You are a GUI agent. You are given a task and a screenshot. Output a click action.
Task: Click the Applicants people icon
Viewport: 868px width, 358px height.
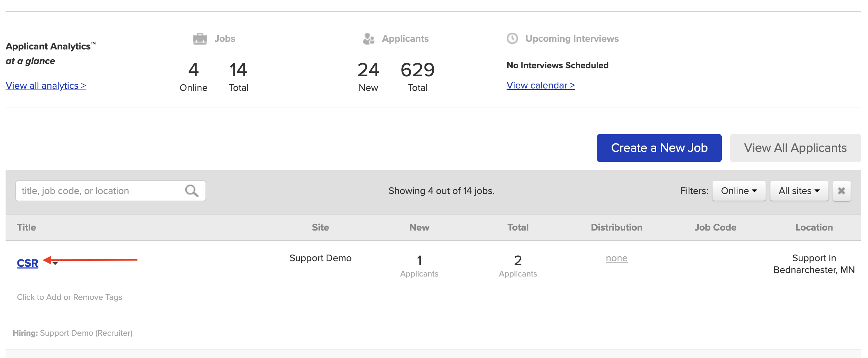point(368,38)
